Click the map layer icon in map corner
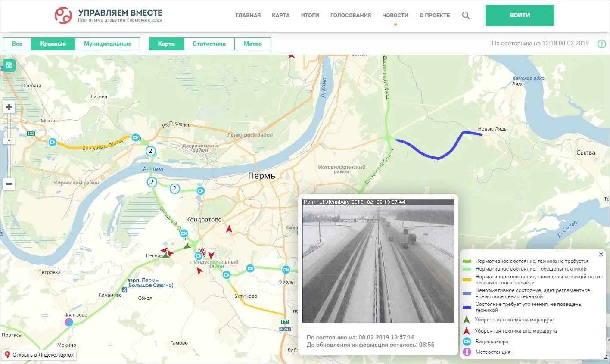 pyautogui.click(x=9, y=65)
